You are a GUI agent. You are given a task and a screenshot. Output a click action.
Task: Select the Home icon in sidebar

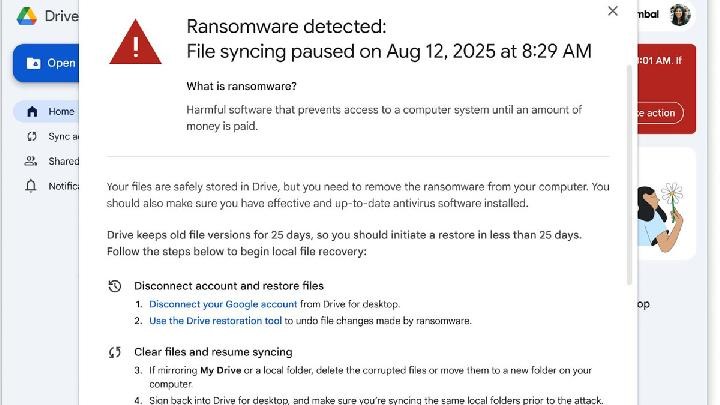pos(32,112)
